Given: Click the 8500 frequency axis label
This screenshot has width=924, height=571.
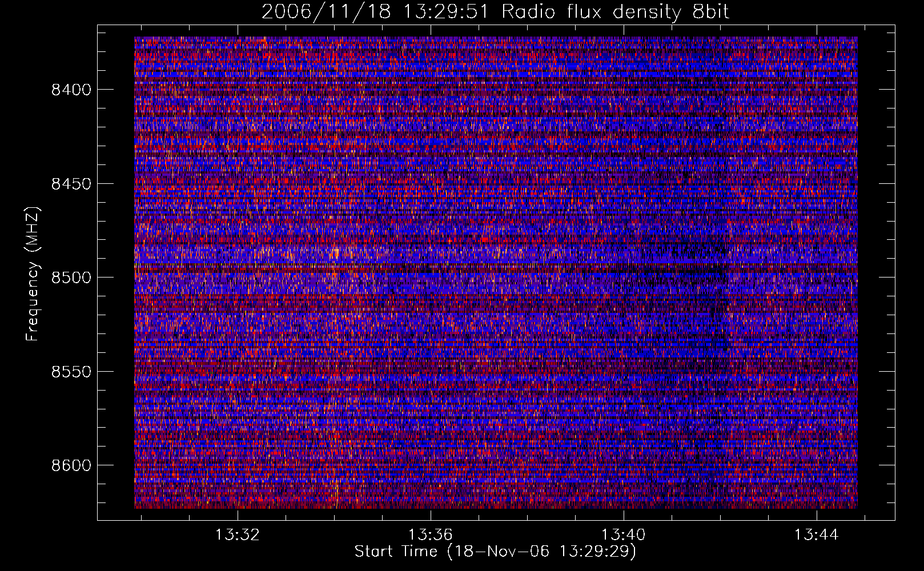Looking at the screenshot, I should [71, 278].
